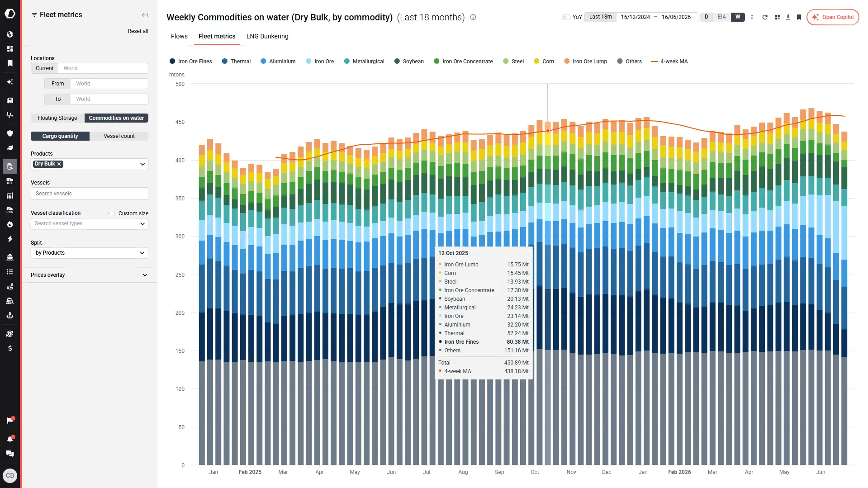
Task: Download the chart using download icon
Action: point(788,17)
